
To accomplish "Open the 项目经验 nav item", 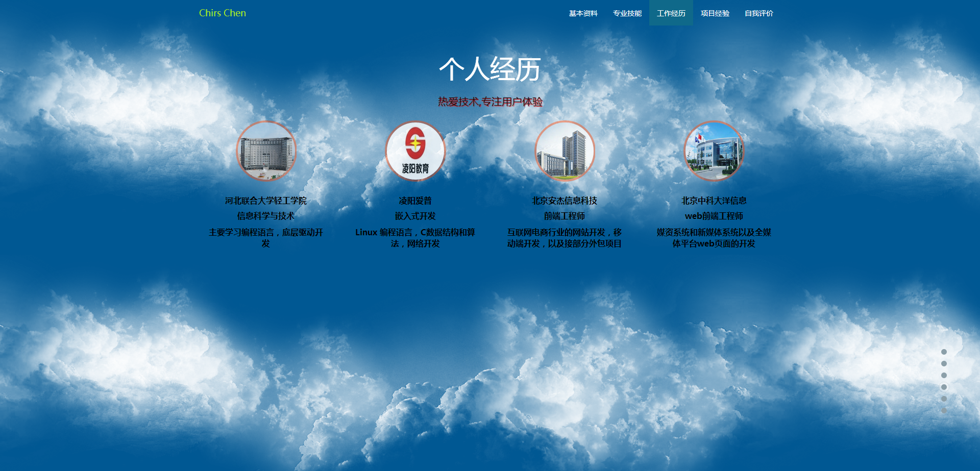I will coord(715,13).
